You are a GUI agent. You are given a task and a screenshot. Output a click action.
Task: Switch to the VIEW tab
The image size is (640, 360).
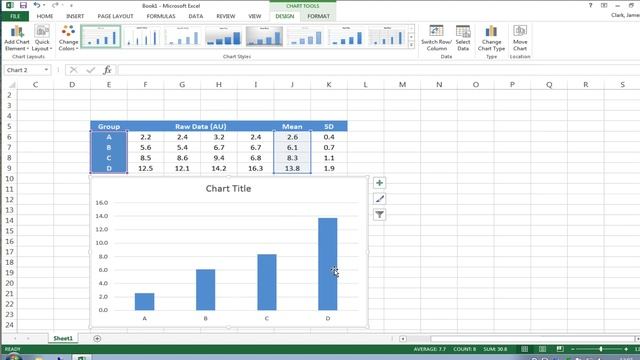[255, 16]
